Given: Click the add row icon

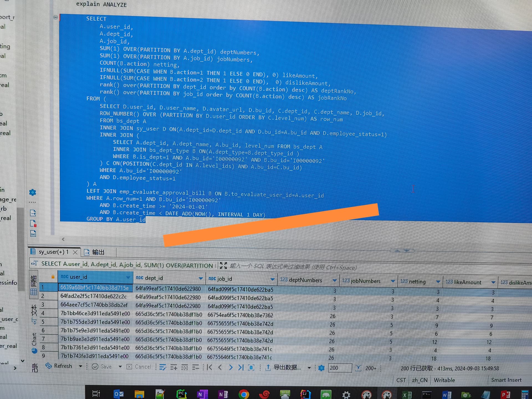Looking at the screenshot, I should tap(174, 367).
